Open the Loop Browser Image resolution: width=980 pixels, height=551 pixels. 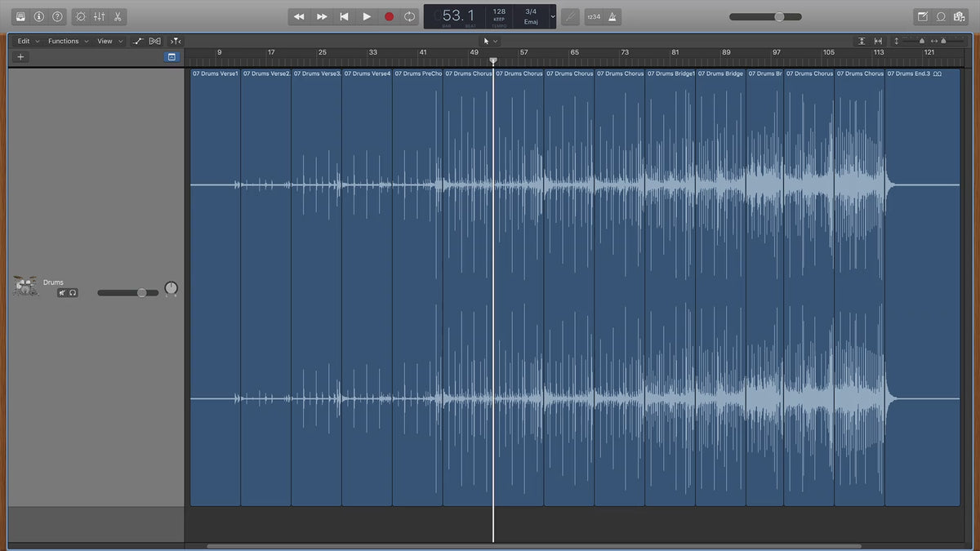[941, 16]
